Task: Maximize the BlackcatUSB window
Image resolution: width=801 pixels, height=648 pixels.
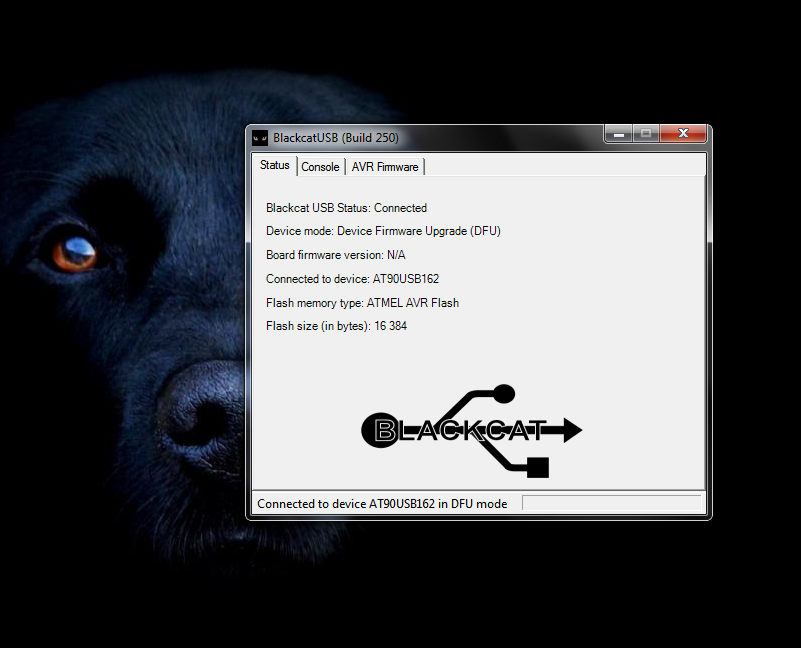Action: pos(645,133)
